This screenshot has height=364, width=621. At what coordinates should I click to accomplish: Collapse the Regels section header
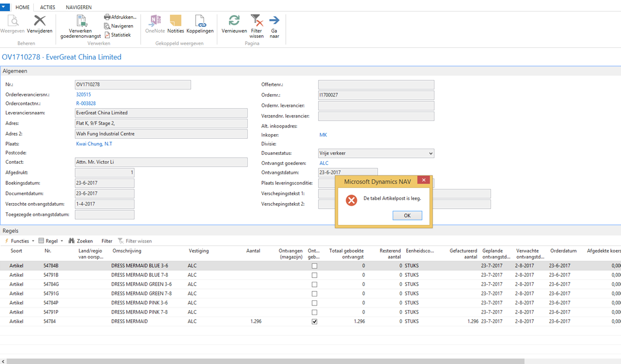[x=310, y=230]
